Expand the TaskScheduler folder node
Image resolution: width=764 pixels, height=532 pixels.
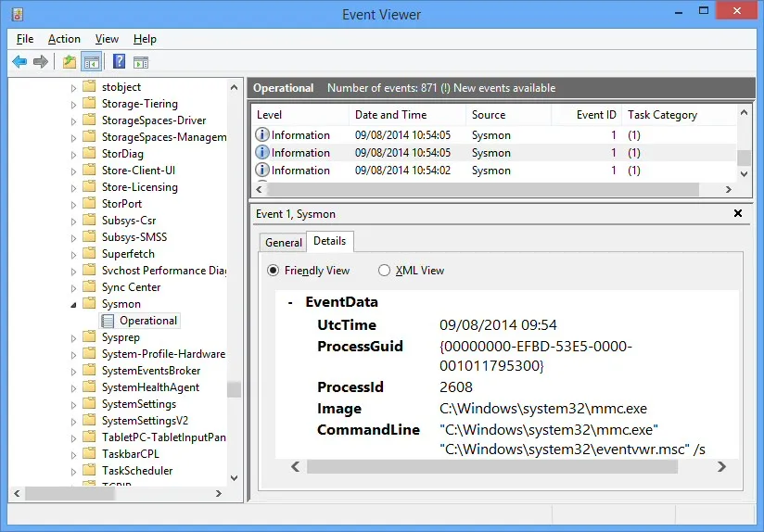74,471
